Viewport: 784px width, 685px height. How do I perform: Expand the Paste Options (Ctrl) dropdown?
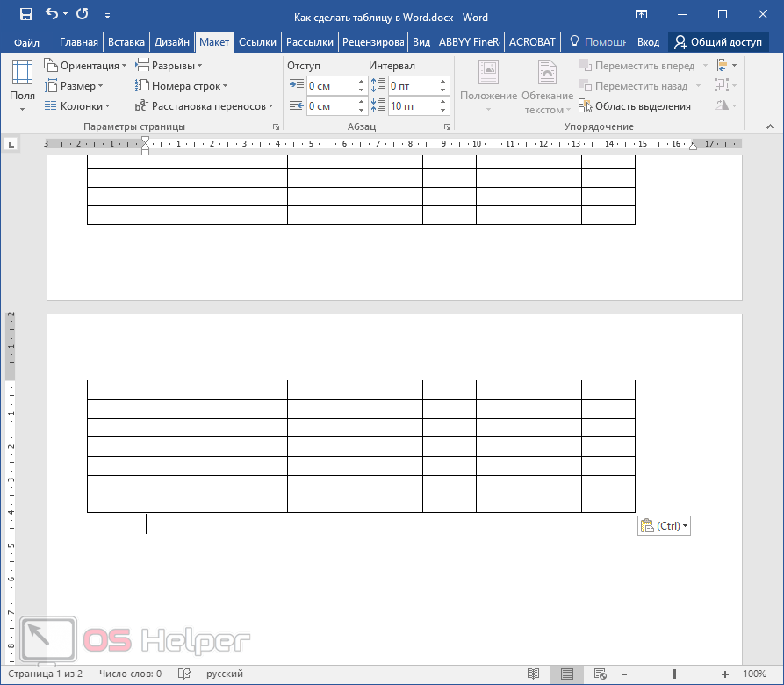(664, 525)
